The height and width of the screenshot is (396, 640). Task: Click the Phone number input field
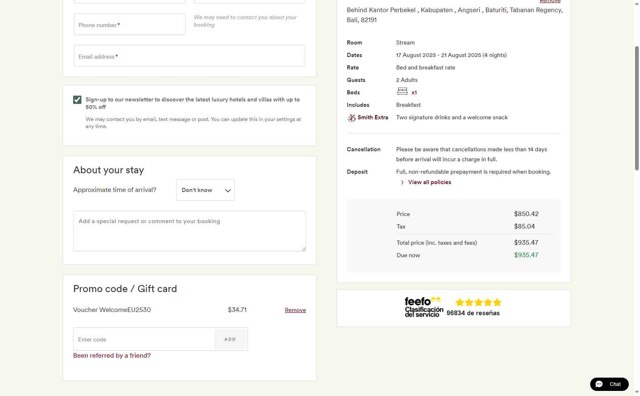[x=129, y=24]
